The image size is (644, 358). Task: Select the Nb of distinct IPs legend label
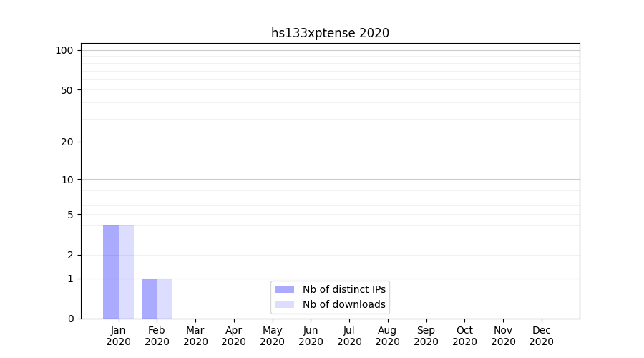(x=344, y=289)
